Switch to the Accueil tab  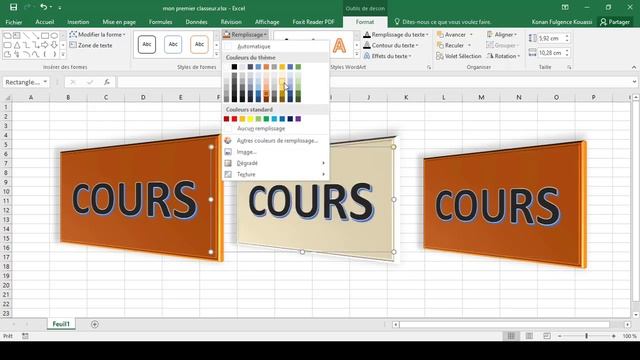coord(45,22)
